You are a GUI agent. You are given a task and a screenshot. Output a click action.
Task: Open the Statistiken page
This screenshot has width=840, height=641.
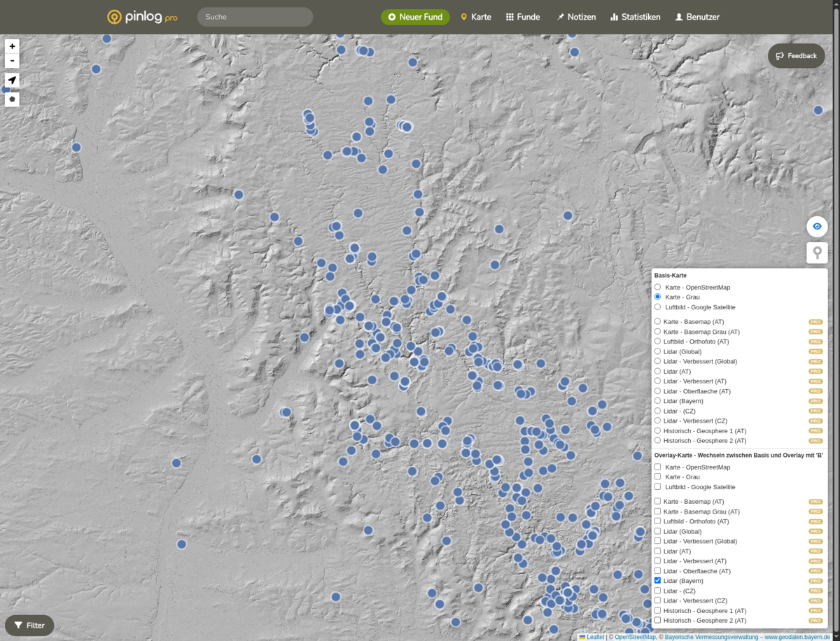click(635, 17)
